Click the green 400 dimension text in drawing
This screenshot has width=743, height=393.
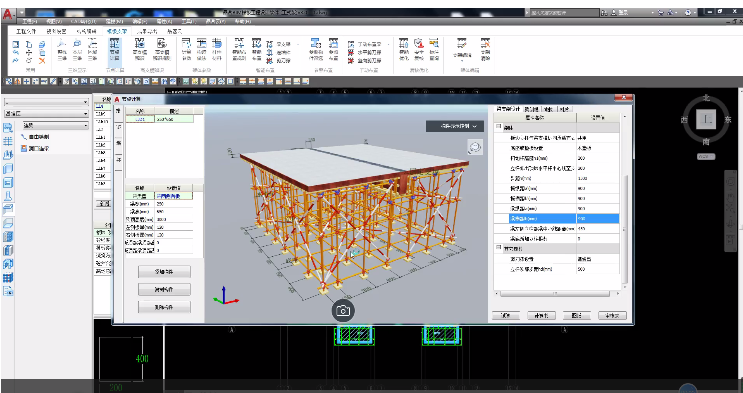(x=142, y=358)
